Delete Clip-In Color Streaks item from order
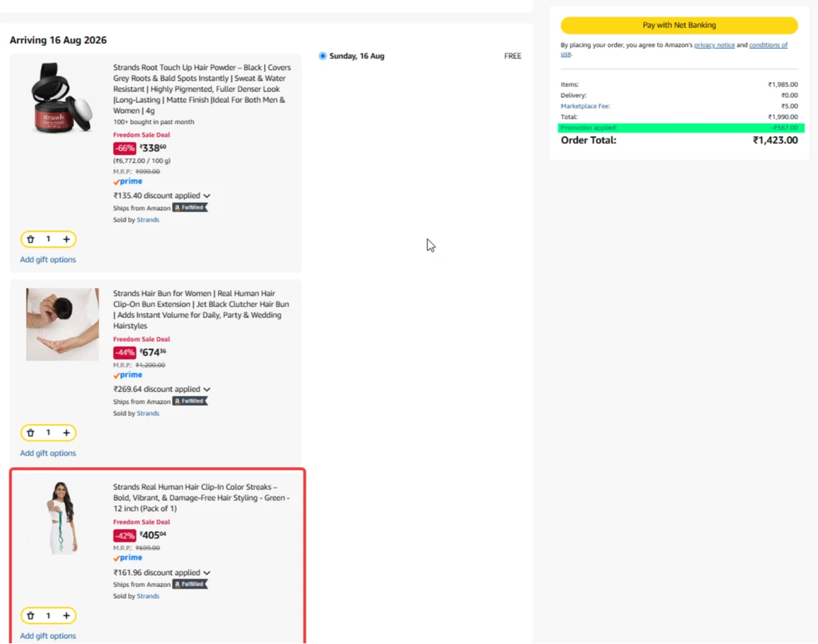Screen dimensions: 818x644 tap(31, 615)
